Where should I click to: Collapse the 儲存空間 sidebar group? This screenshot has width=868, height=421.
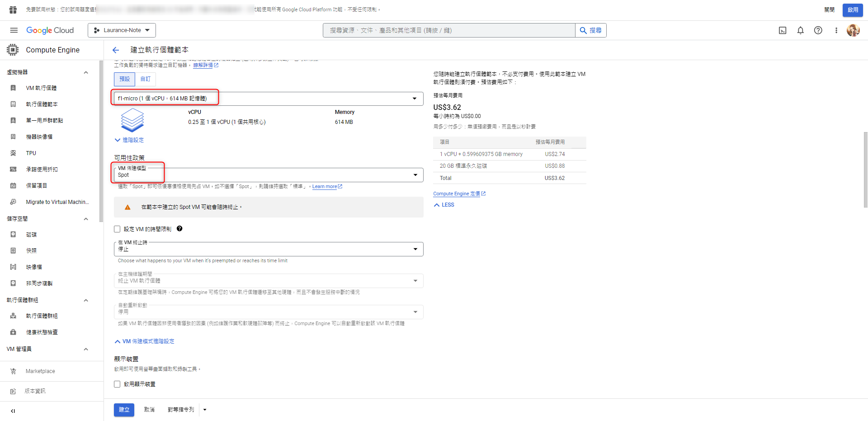[86, 219]
